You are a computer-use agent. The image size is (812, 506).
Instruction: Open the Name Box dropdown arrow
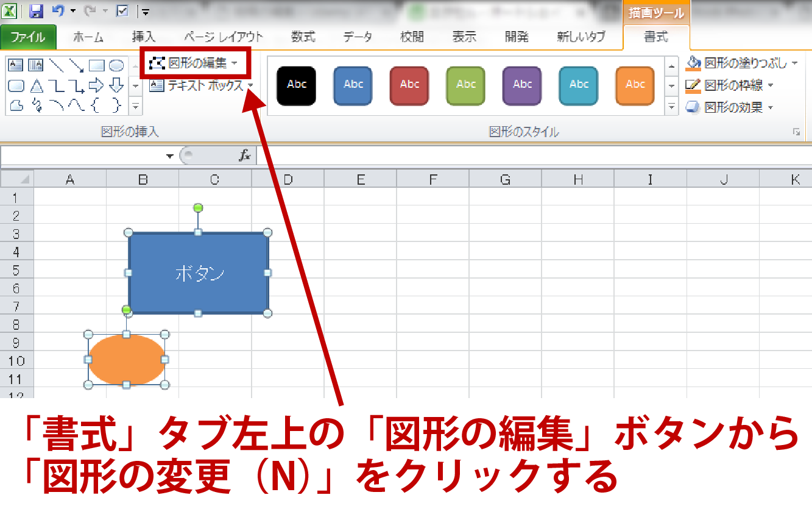170,157
